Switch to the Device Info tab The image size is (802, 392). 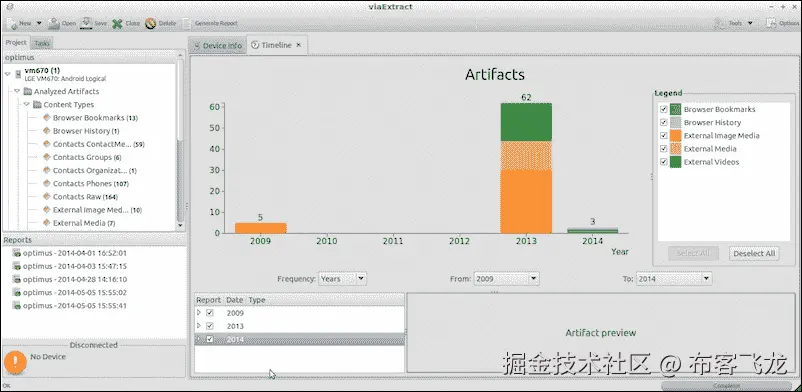(217, 46)
